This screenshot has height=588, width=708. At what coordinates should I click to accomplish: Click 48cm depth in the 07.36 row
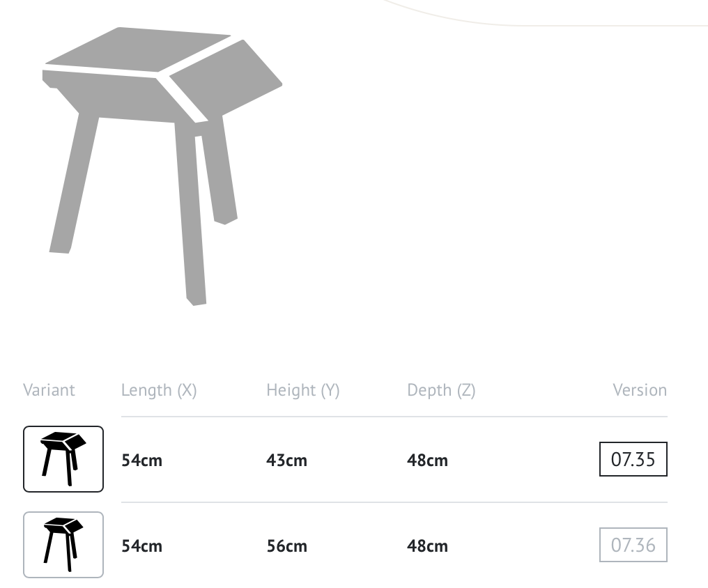pyautogui.click(x=428, y=546)
